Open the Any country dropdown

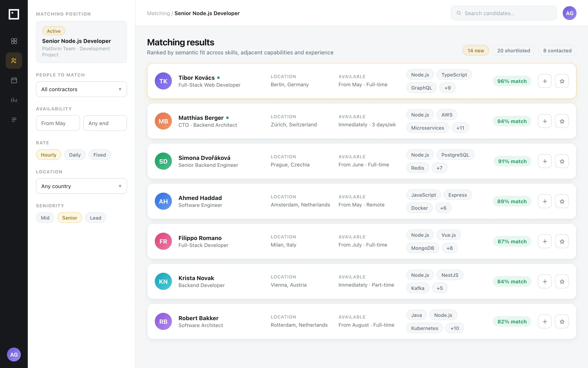pos(81,186)
